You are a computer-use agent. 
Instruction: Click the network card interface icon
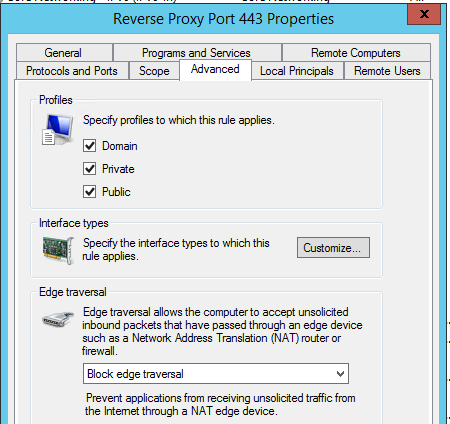pyautogui.click(x=58, y=251)
